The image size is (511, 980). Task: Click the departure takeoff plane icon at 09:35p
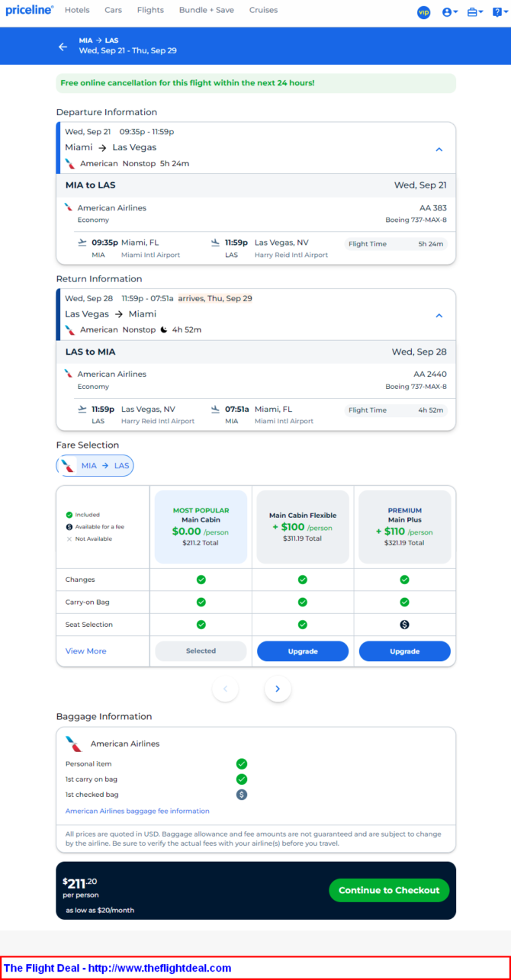[x=82, y=243]
